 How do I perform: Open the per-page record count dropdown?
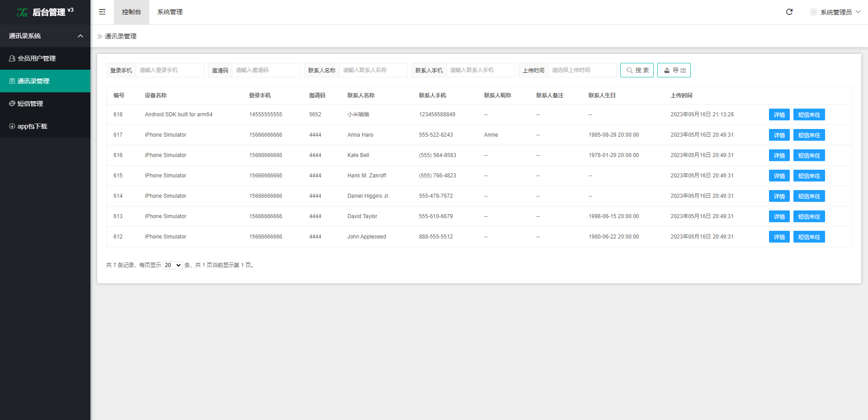pos(173,265)
